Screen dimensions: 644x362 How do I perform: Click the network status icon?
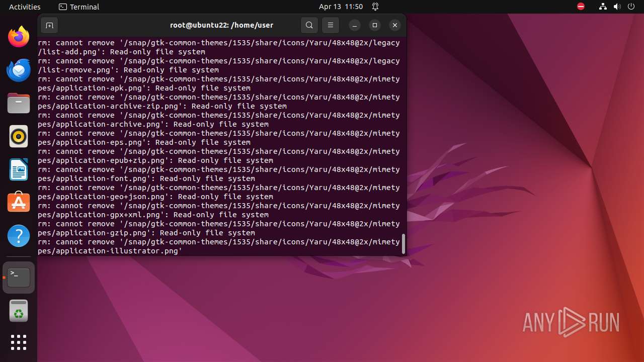tap(603, 7)
